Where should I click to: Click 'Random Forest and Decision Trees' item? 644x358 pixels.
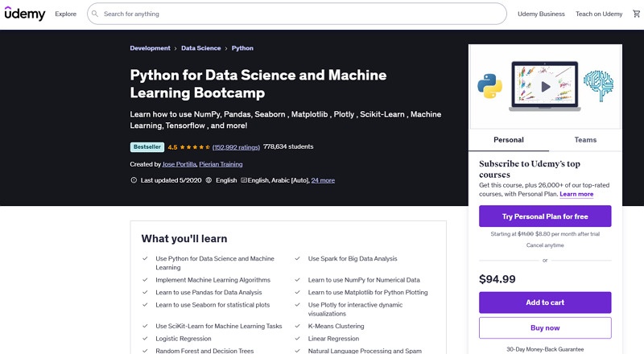click(x=204, y=351)
